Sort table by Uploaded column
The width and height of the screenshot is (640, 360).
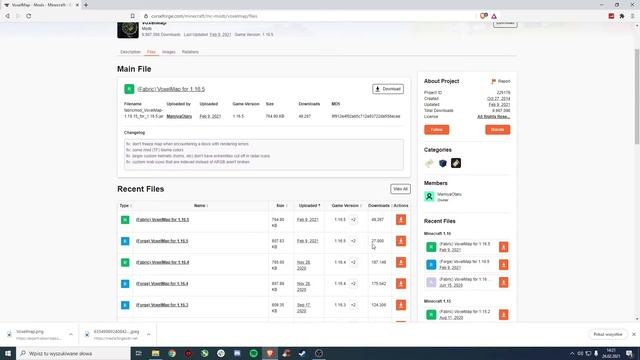pyautogui.click(x=309, y=206)
